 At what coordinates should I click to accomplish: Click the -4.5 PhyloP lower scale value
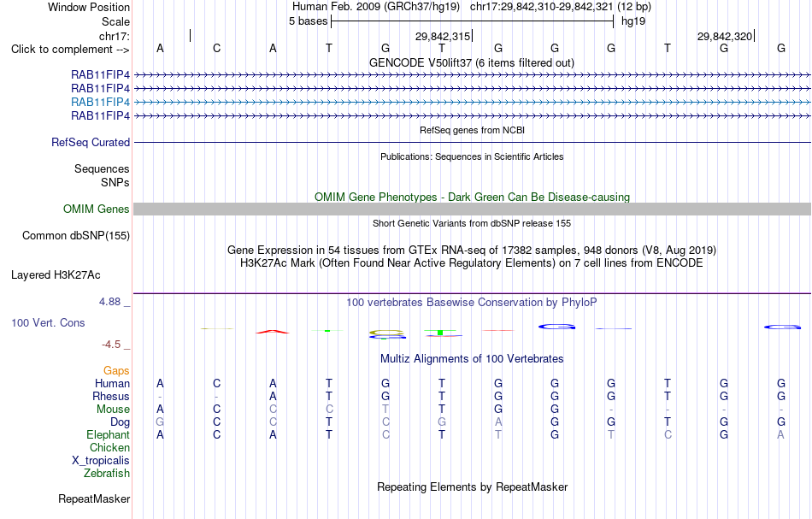[111, 345]
